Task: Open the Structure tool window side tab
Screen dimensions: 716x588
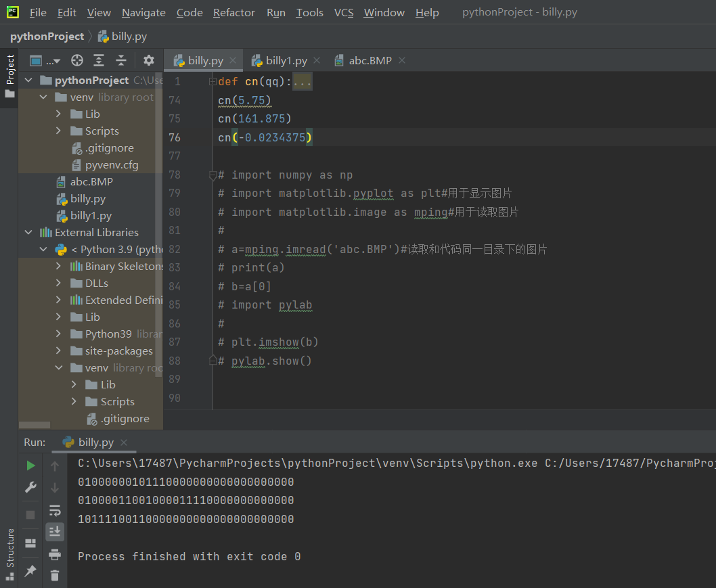Action: pyautogui.click(x=9, y=554)
